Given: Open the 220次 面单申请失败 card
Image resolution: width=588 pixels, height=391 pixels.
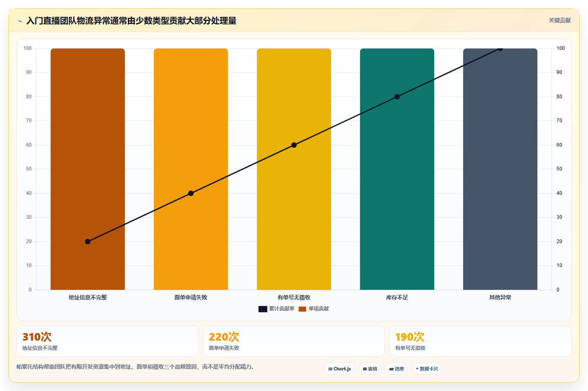Looking at the screenshot, I should tap(294, 341).
